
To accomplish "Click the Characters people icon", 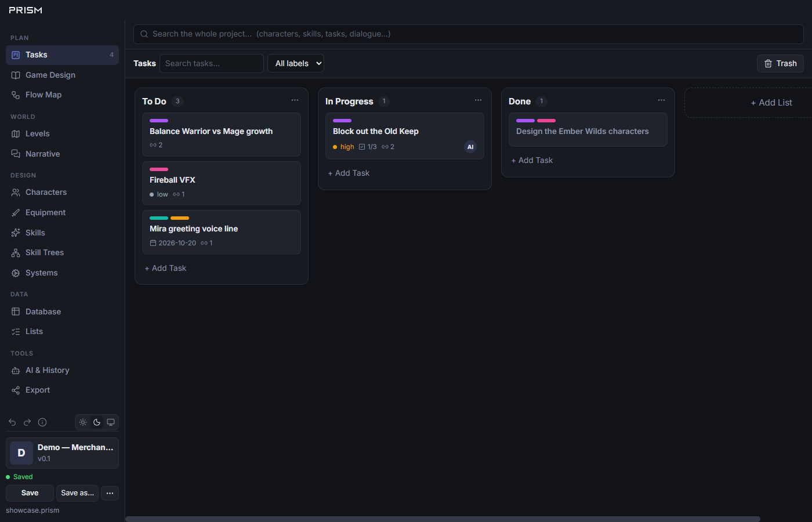I will click(x=16, y=192).
